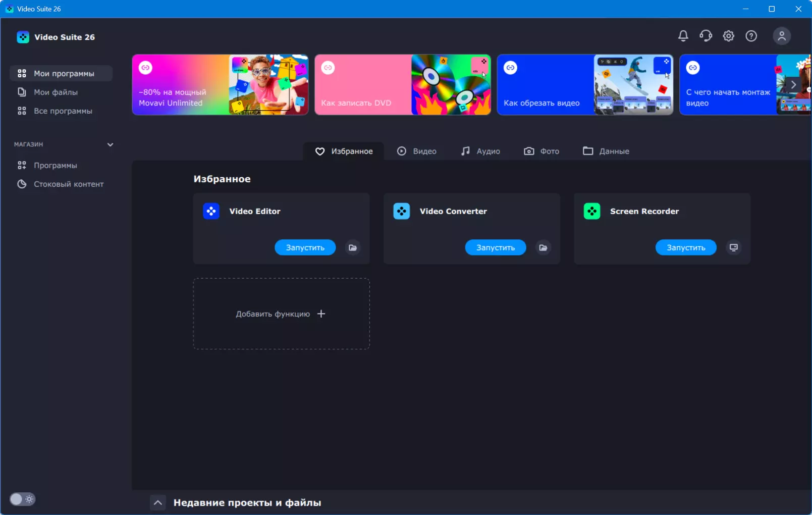Click the Screen Recorder app icon
Viewport: 812px width, 515px height.
tap(592, 211)
